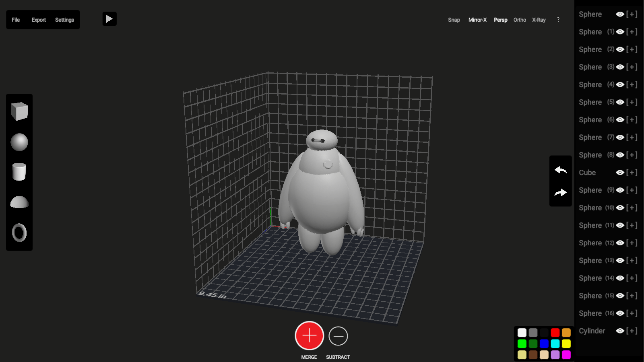
Task: Click the Baymax model head
Action: [x=321, y=140]
